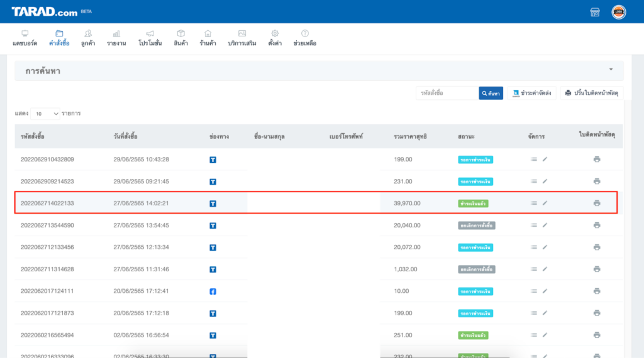The image size is (644, 358).
Task: Click TARAD channel icon for order 2022062711314628
Action: pos(213,269)
